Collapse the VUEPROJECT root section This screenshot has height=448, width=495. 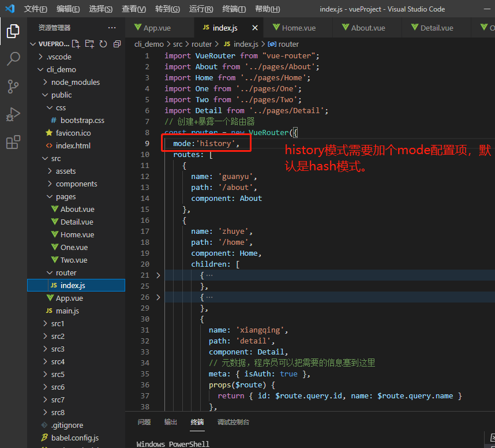pos(49,44)
